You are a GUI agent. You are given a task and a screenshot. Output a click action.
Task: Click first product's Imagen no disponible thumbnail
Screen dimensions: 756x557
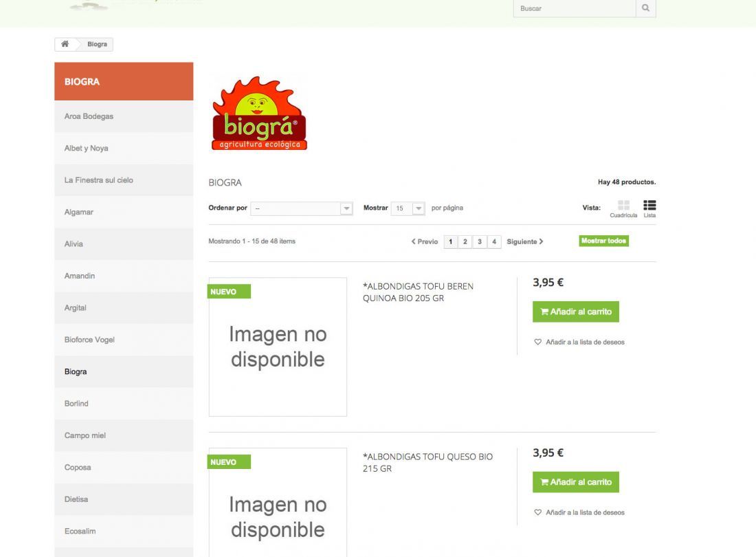[x=278, y=347]
